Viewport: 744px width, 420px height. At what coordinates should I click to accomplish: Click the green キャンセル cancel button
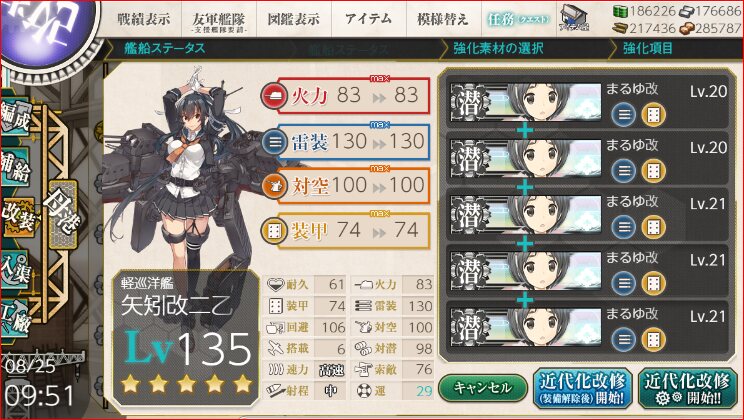coord(483,388)
